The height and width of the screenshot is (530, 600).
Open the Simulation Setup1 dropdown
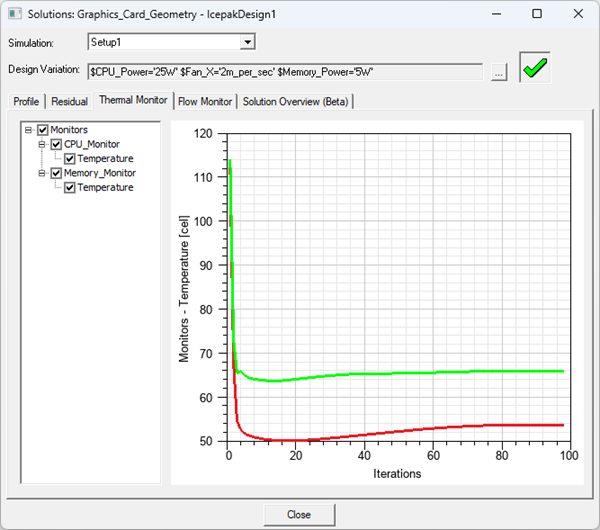[248, 43]
